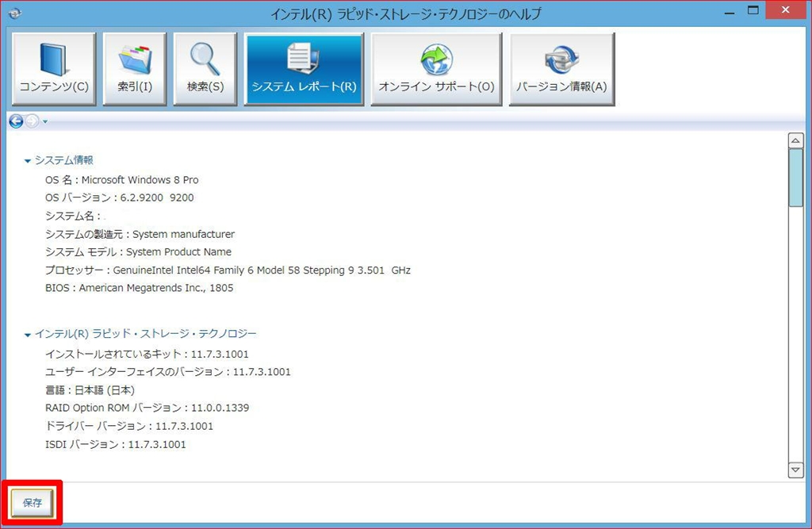812x529 pixels.
Task: Click the OS 名 : Microsoft Windows 8 Pro line
Action: (121, 180)
